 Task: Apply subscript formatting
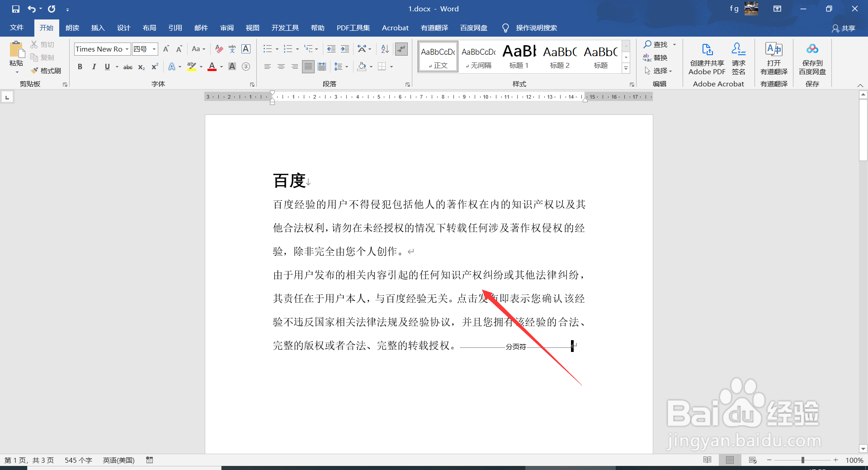(x=142, y=67)
